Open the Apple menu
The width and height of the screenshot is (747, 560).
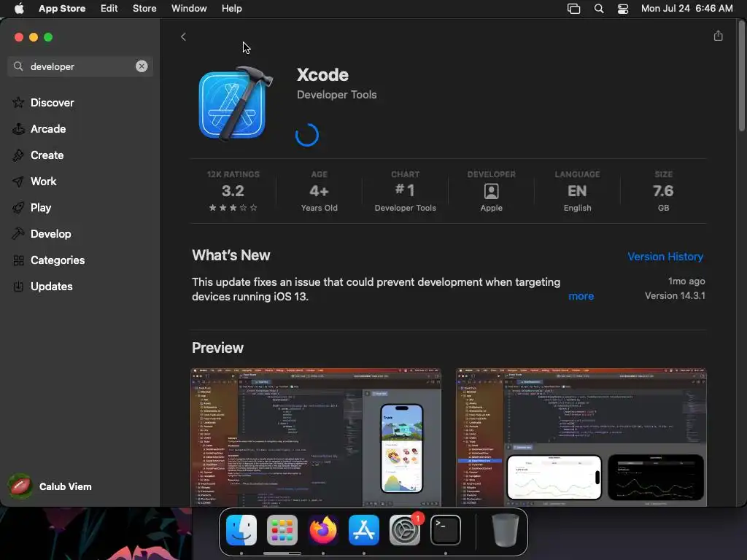pos(19,9)
